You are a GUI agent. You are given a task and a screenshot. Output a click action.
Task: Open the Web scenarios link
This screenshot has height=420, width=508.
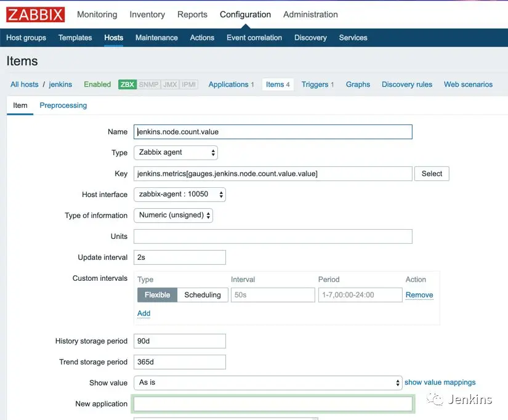468,84
